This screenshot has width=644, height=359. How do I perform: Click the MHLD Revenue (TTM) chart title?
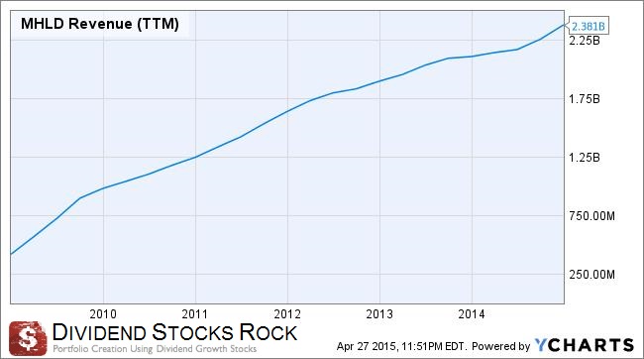100,24
